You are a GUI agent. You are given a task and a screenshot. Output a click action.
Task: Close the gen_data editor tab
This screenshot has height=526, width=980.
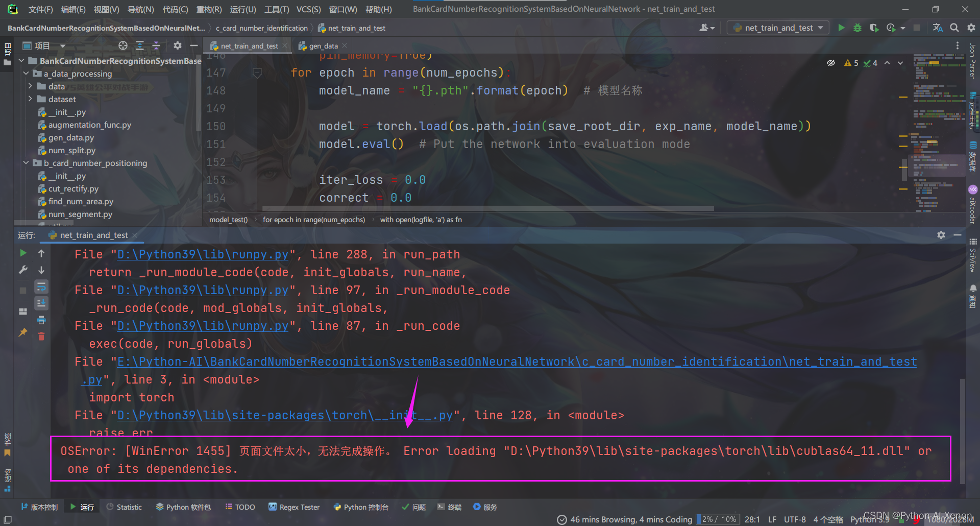tap(345, 45)
